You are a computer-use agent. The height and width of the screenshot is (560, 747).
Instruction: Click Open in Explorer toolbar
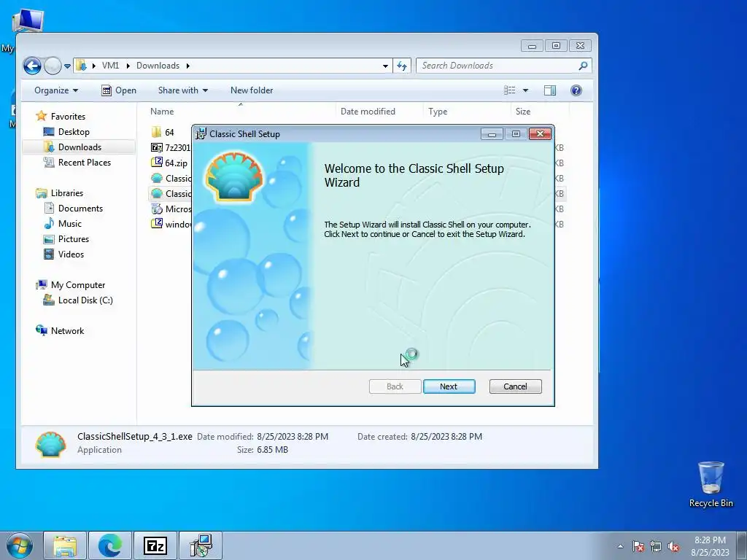(x=119, y=90)
